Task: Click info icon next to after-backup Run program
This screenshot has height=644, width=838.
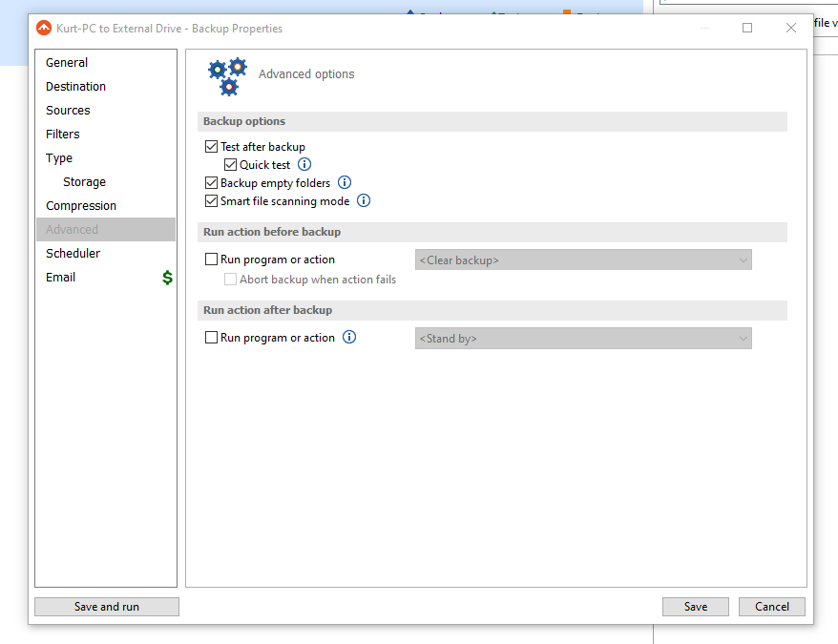Action: coord(349,337)
